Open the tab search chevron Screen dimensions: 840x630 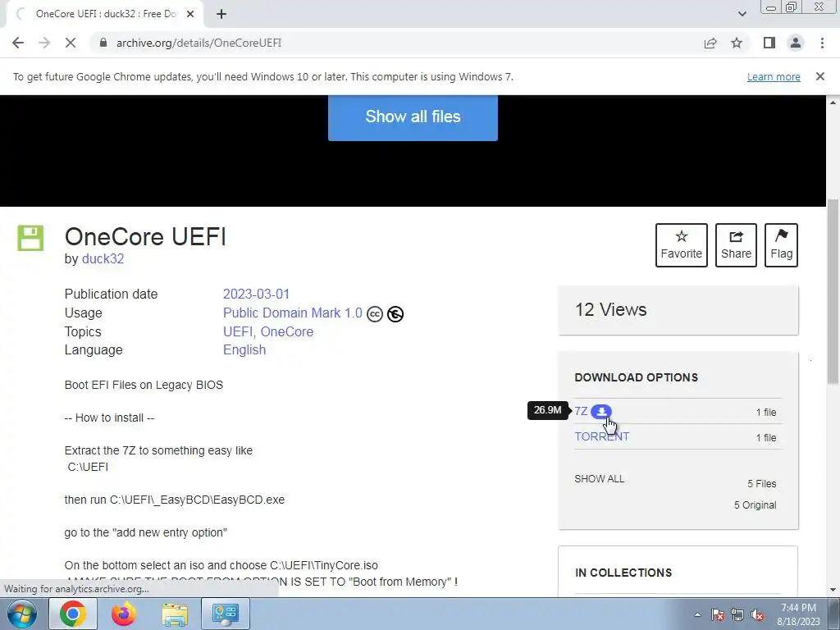tap(742, 14)
